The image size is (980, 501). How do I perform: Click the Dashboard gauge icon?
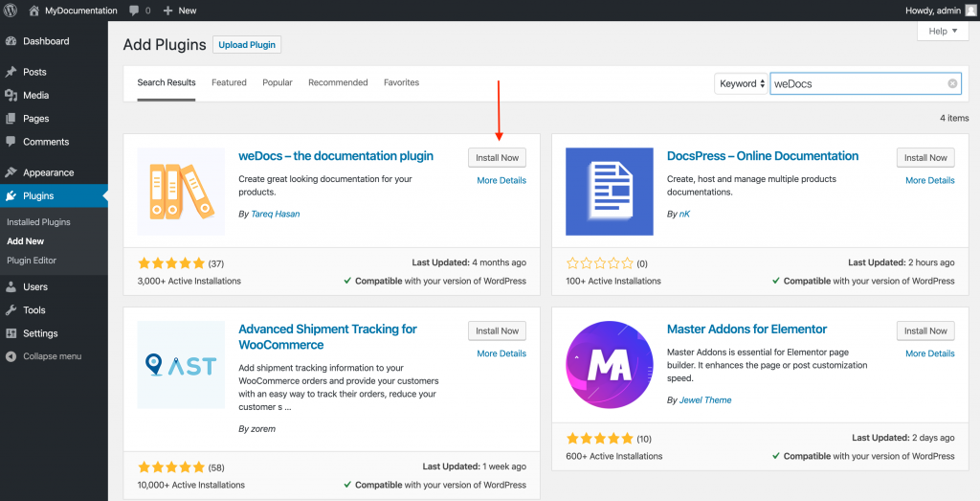(x=11, y=41)
